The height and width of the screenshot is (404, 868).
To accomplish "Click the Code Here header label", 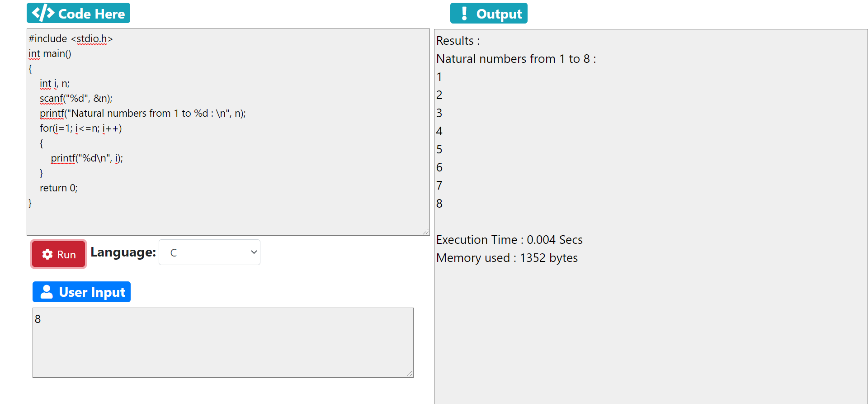I will (91, 14).
